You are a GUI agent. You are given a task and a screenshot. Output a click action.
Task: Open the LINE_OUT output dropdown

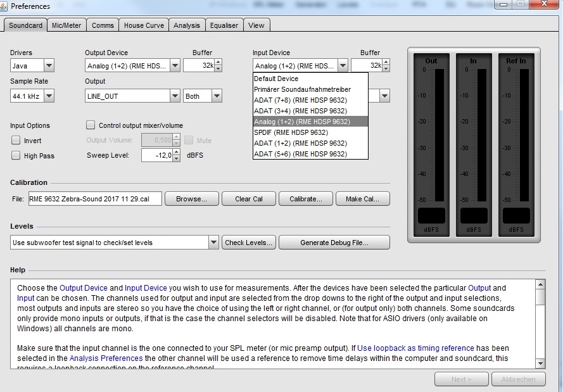tap(175, 96)
